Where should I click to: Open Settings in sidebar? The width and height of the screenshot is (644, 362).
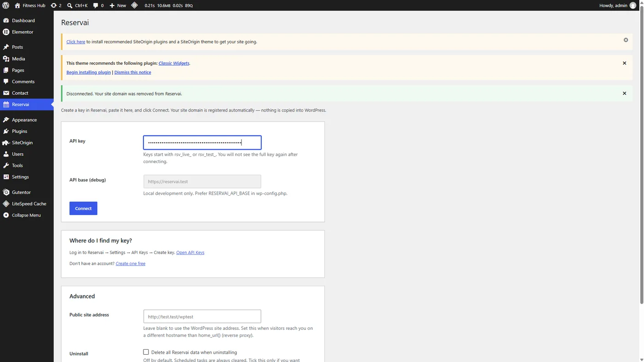coord(27,177)
